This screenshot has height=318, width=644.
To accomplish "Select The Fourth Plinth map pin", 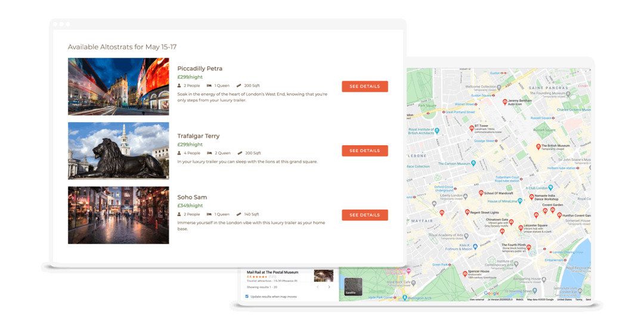I will [529, 247].
